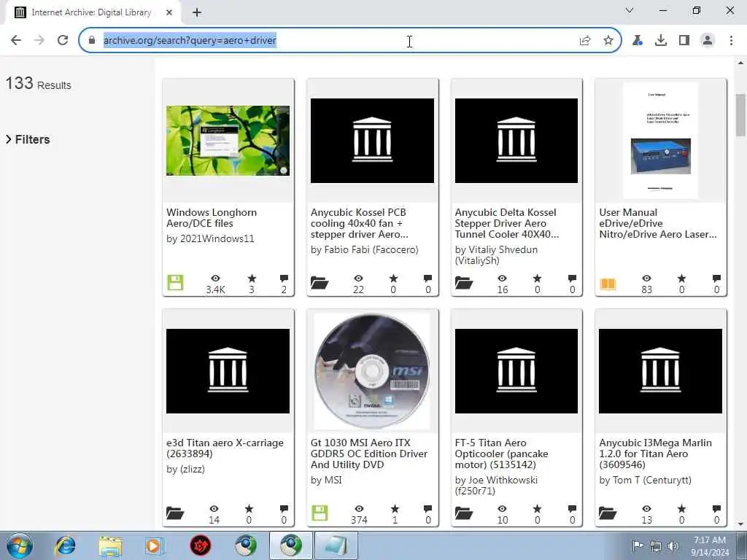Click the site lock icon in address bar

92,41
